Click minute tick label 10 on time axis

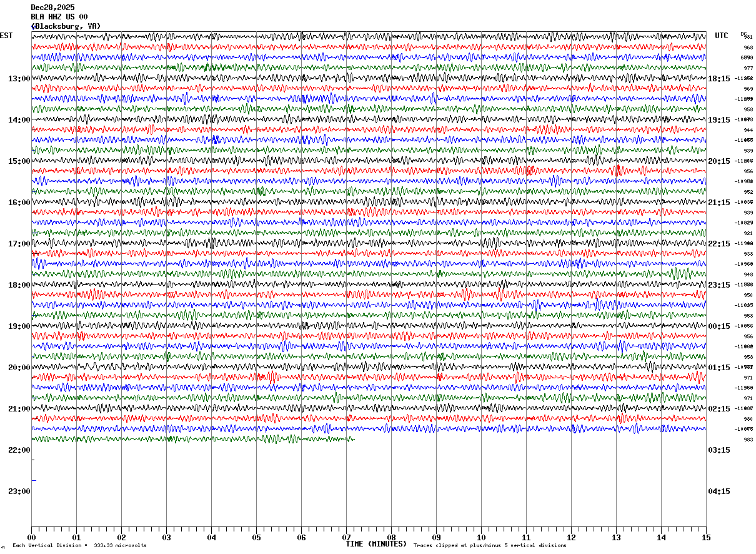481,538
